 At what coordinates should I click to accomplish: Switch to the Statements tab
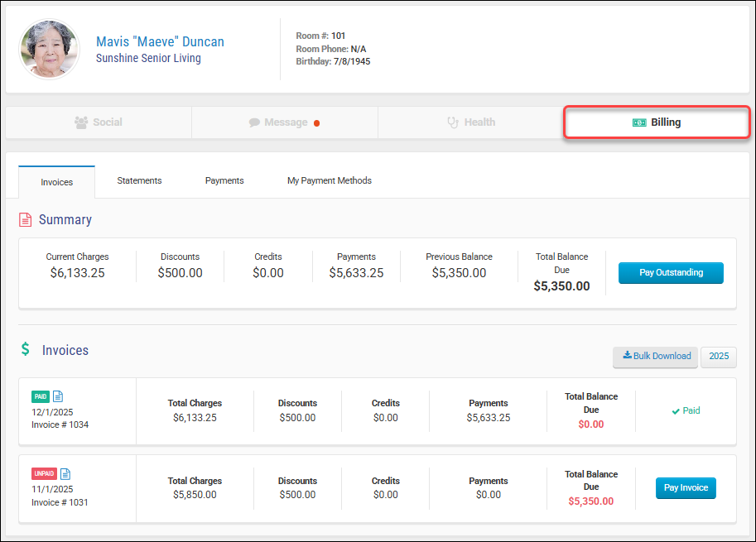coord(139,180)
